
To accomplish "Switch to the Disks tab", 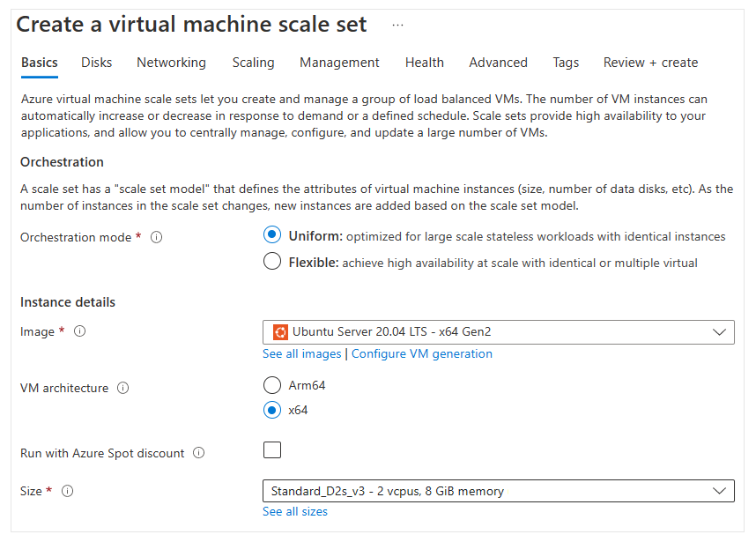I will tap(97, 63).
